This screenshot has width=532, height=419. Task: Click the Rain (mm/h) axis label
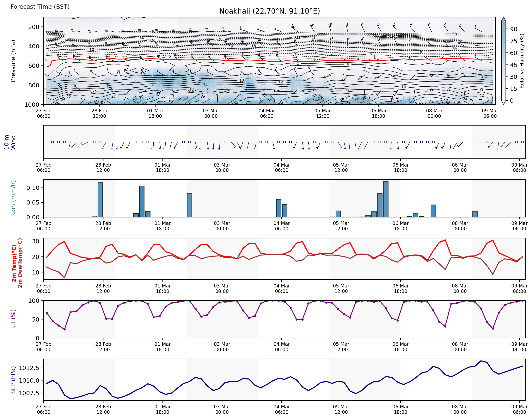tap(13, 198)
